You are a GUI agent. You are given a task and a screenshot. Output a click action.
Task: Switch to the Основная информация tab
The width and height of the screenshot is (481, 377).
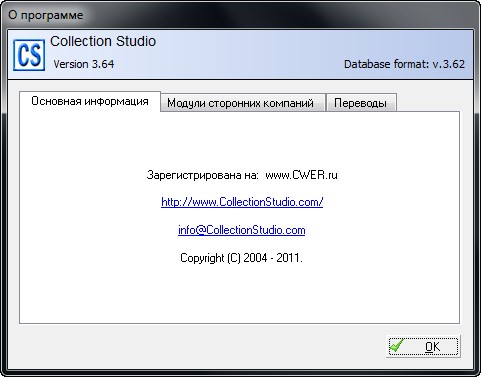pyautogui.click(x=90, y=101)
